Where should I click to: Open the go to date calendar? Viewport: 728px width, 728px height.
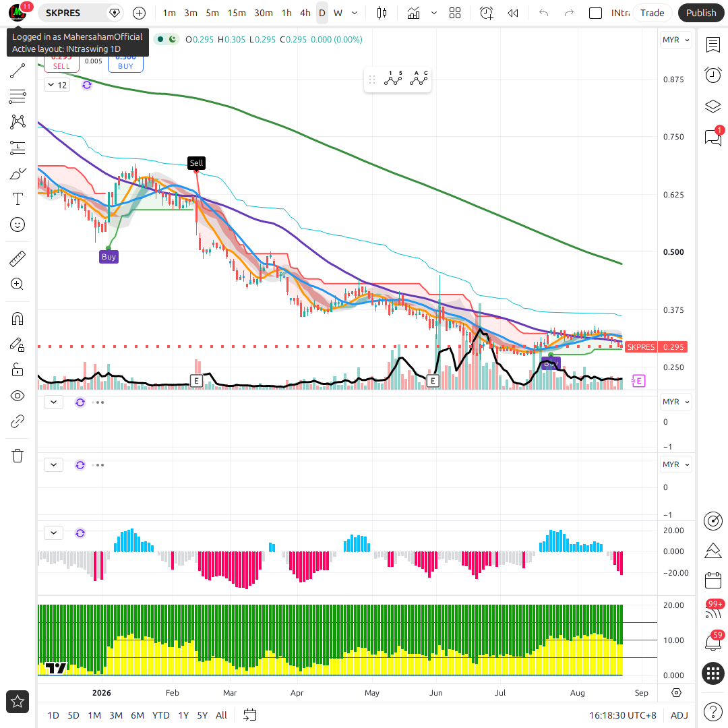pyautogui.click(x=250, y=715)
